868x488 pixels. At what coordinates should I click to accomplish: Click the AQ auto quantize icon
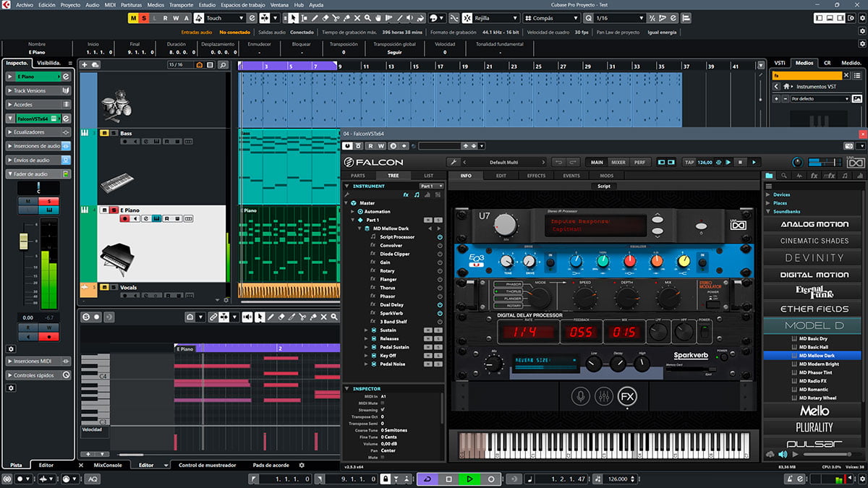click(93, 479)
